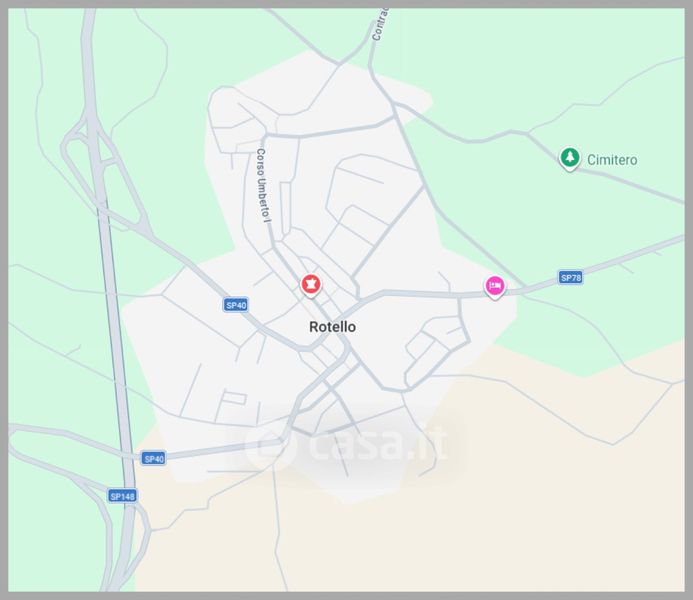Select the SP78 road shield
The image size is (693, 600).
click(x=571, y=277)
